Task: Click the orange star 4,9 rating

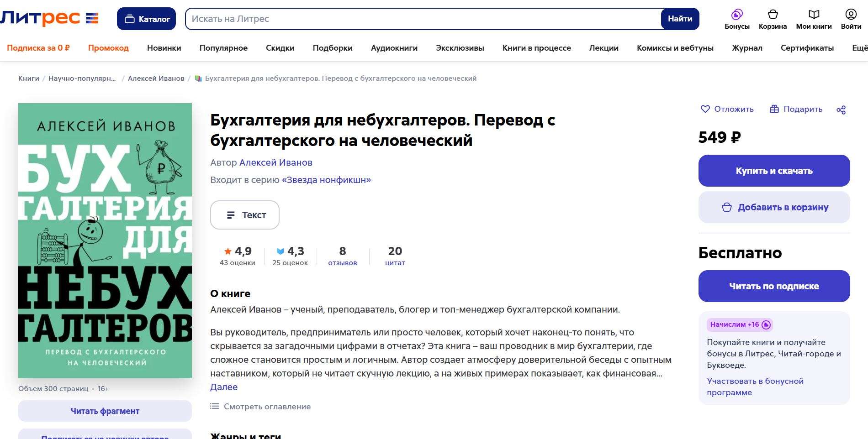Action: (x=228, y=251)
